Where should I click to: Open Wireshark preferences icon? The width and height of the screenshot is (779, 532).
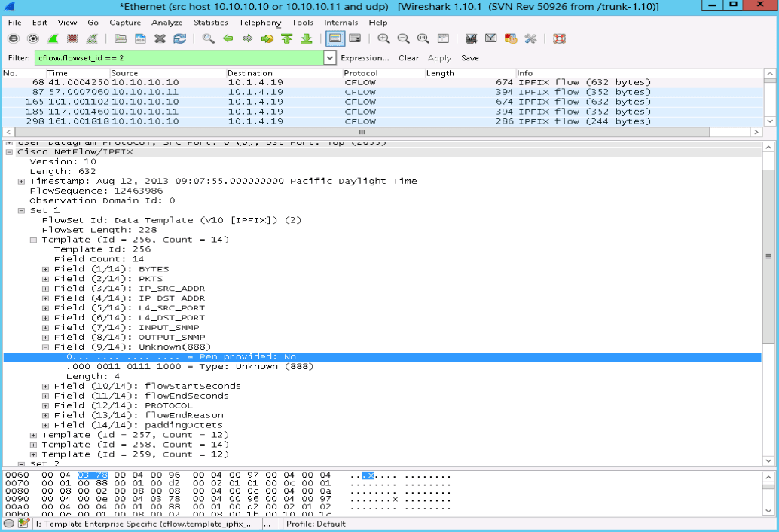530,38
